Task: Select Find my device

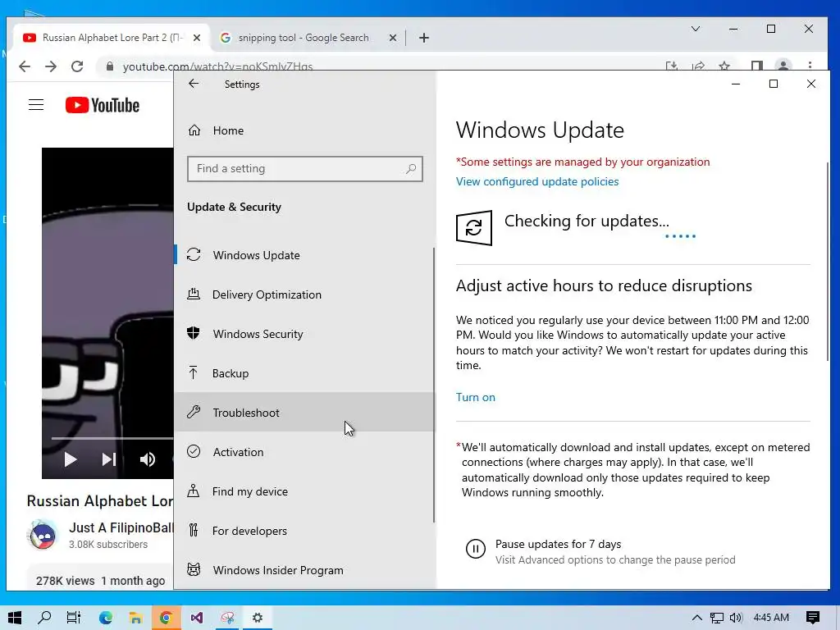Action: click(304, 491)
